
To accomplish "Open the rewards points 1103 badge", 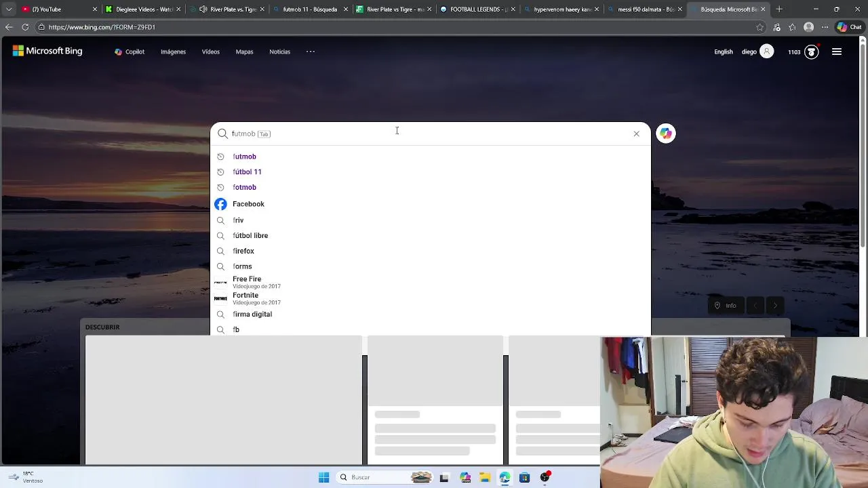I will point(803,52).
